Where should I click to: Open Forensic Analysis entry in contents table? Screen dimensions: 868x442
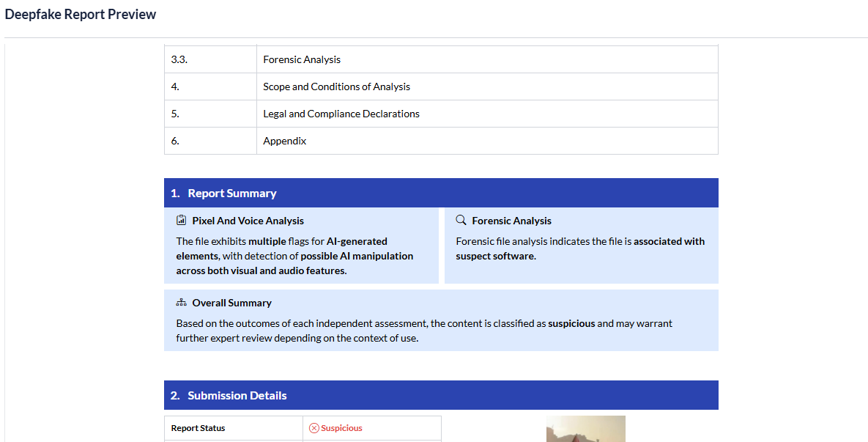pyautogui.click(x=302, y=59)
